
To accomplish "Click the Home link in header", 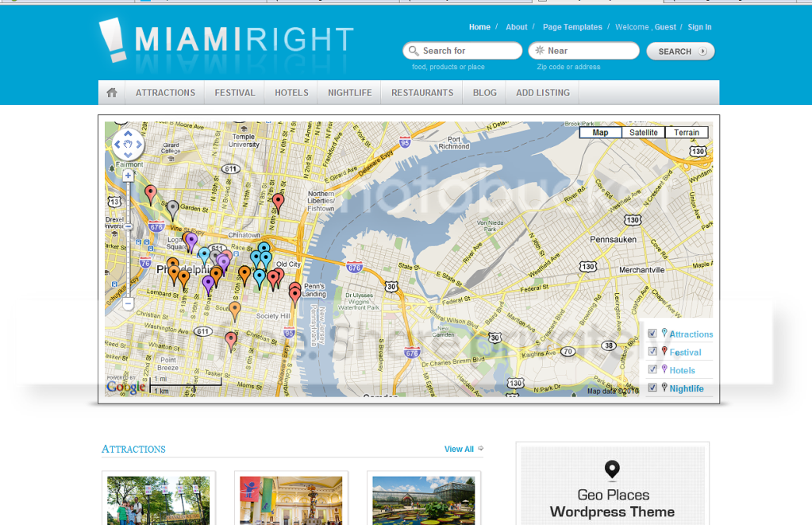I will click(x=479, y=27).
